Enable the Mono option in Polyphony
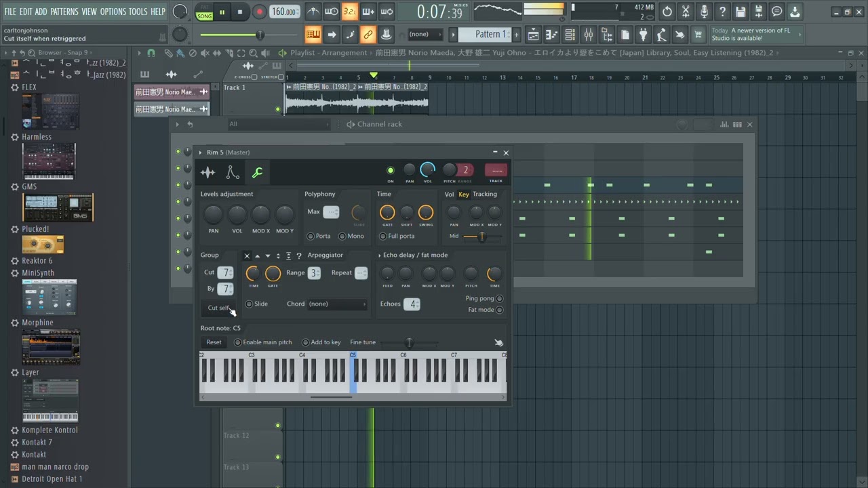 pyautogui.click(x=342, y=236)
